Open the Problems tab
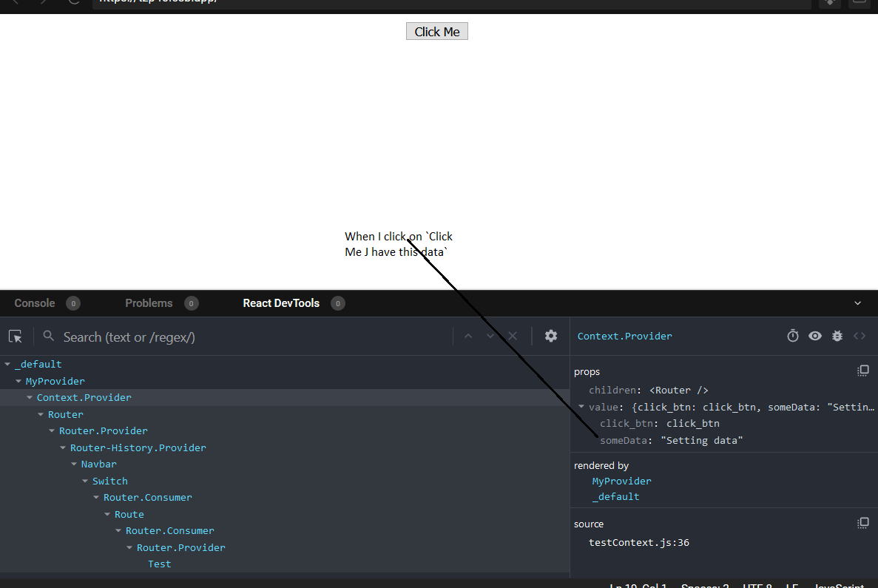 148,303
